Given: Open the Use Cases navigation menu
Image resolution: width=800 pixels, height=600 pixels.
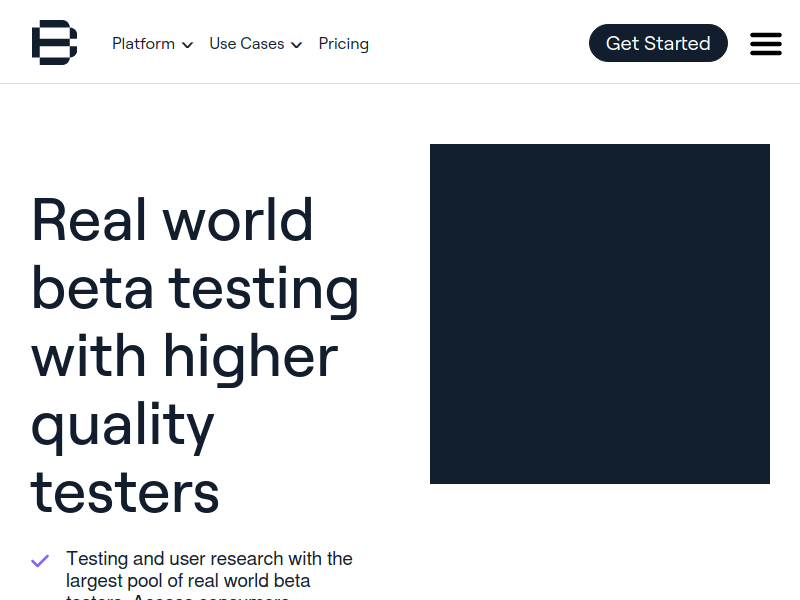Looking at the screenshot, I should pyautogui.click(x=256, y=44).
